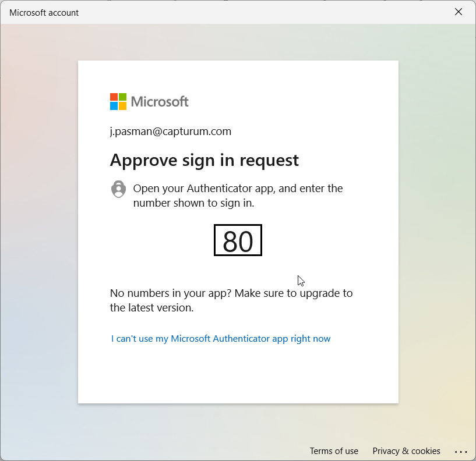Open the Terms of use link

click(334, 451)
